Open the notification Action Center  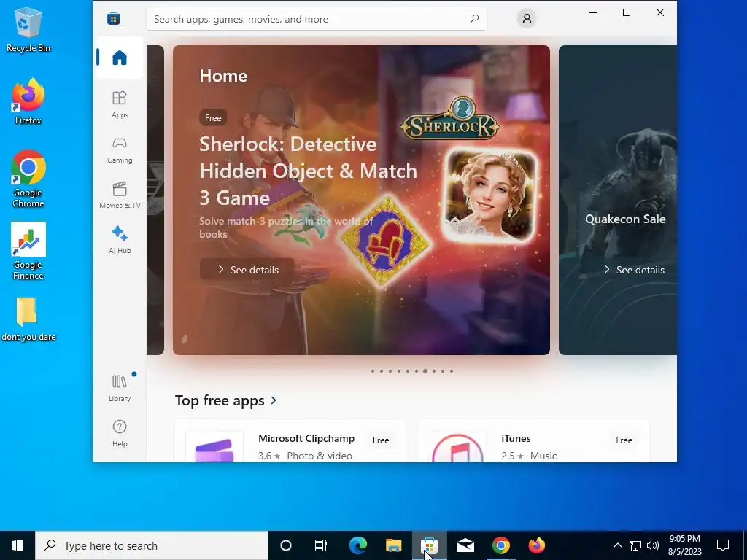pos(723,545)
